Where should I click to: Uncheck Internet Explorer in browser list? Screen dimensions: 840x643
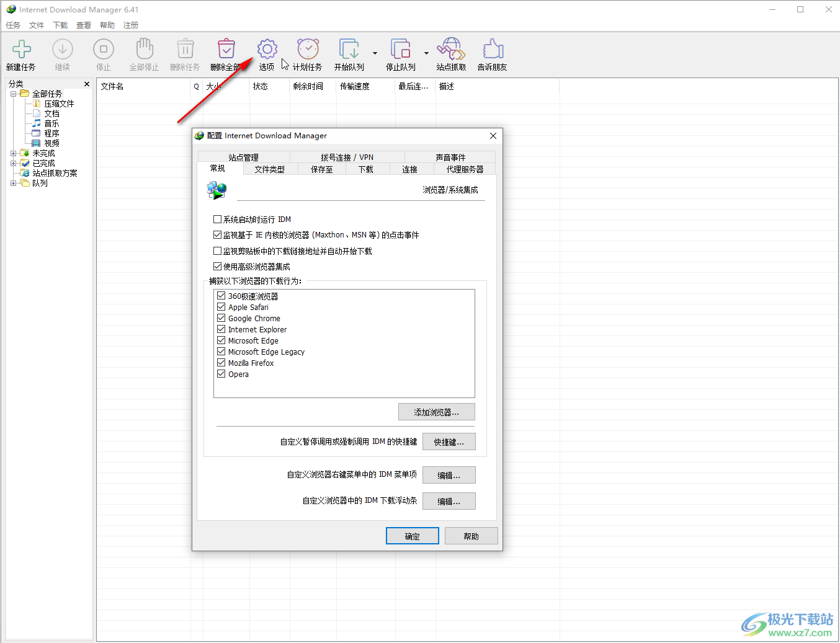point(221,329)
